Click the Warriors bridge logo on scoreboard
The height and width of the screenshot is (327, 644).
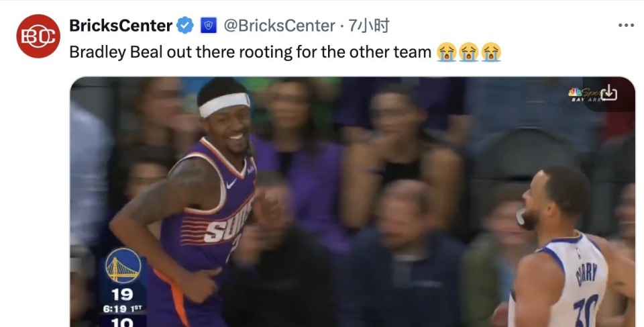point(123,265)
